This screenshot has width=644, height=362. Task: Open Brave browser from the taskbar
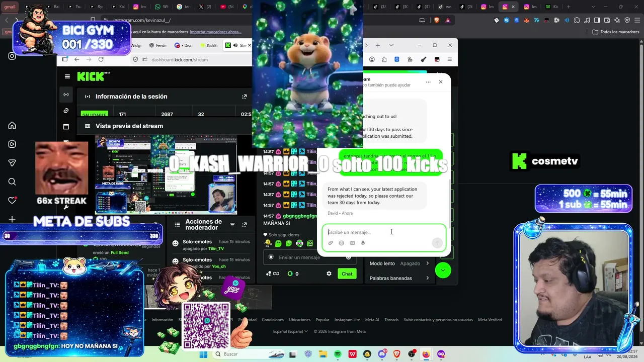click(x=396, y=354)
